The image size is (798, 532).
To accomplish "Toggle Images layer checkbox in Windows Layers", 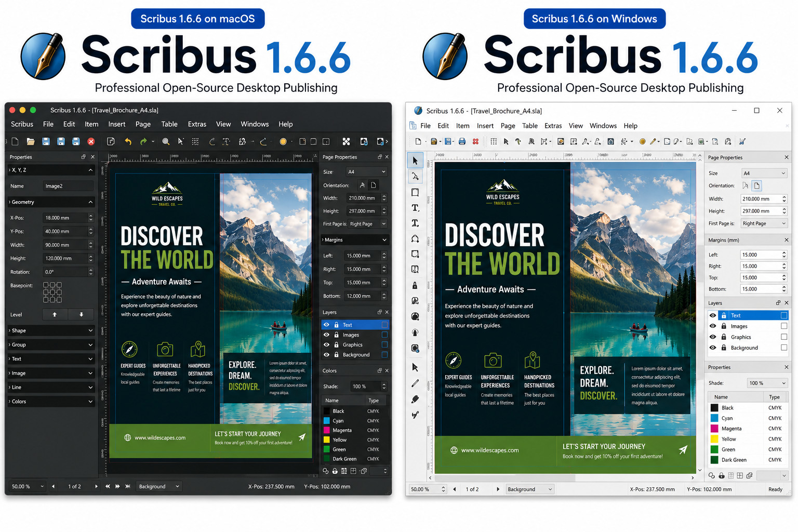I will point(784,326).
